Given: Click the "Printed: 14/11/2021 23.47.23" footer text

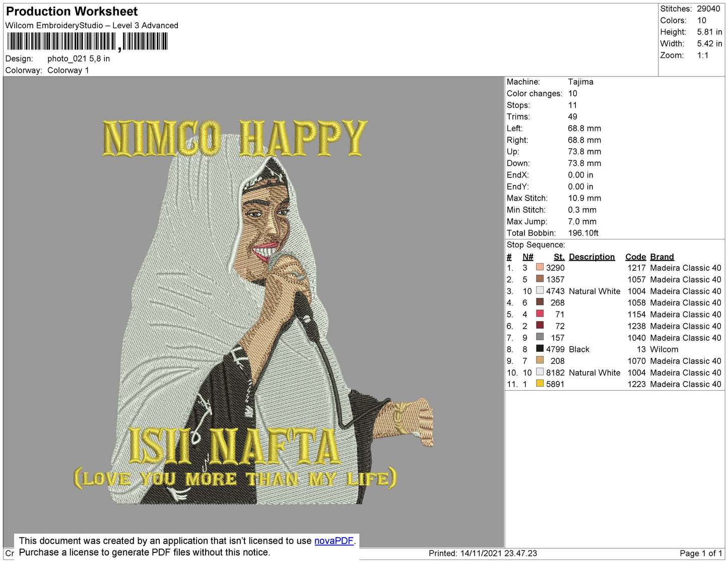Looking at the screenshot, I should [483, 553].
